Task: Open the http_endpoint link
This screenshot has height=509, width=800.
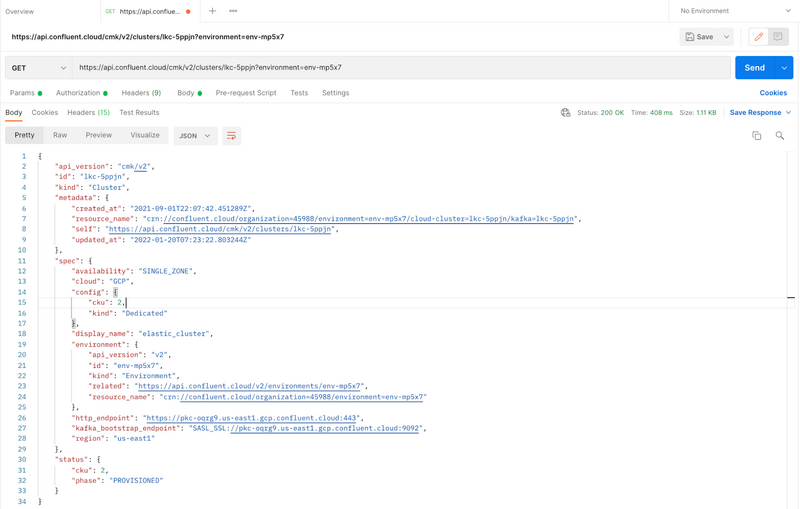Action: (253, 418)
